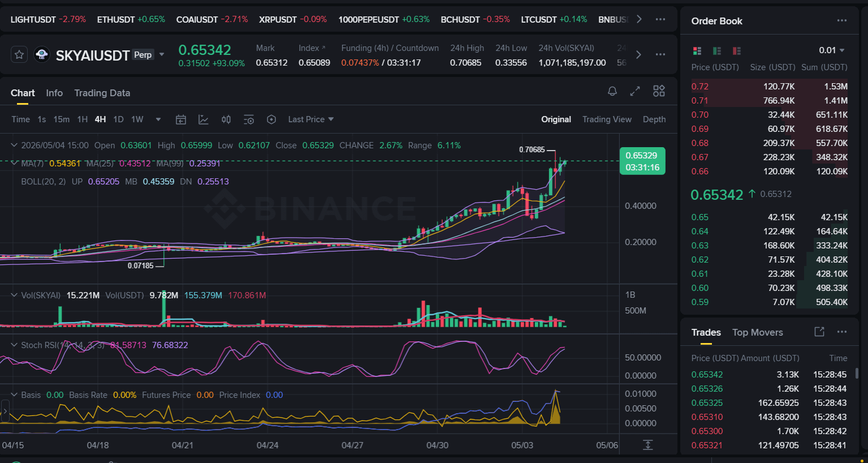Open 1000PEPEUSDT ticker link
Viewport: 868px width, 463px height.
click(384, 19)
